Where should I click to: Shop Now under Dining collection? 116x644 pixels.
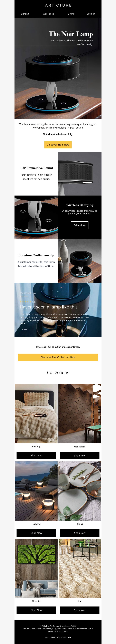click(x=80, y=533)
